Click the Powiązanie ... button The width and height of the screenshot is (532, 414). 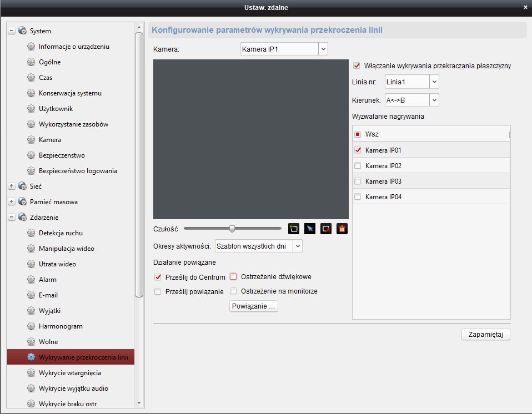254,306
